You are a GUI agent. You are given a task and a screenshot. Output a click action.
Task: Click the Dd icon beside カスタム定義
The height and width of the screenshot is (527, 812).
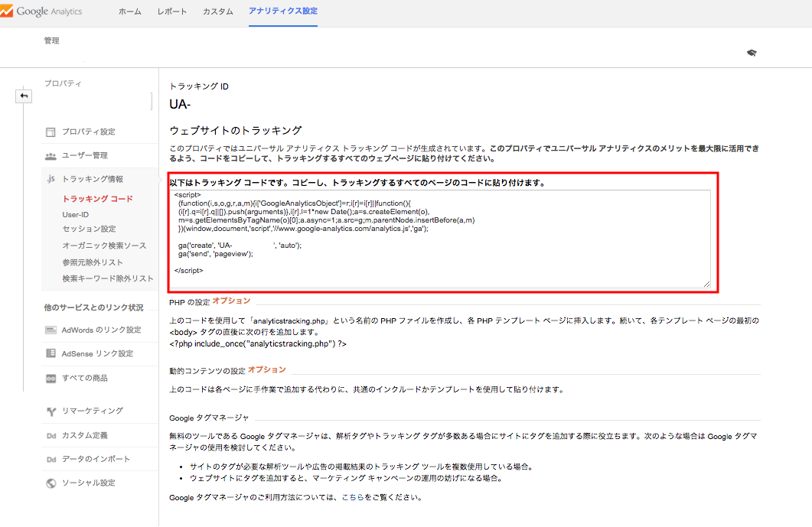[x=51, y=436]
